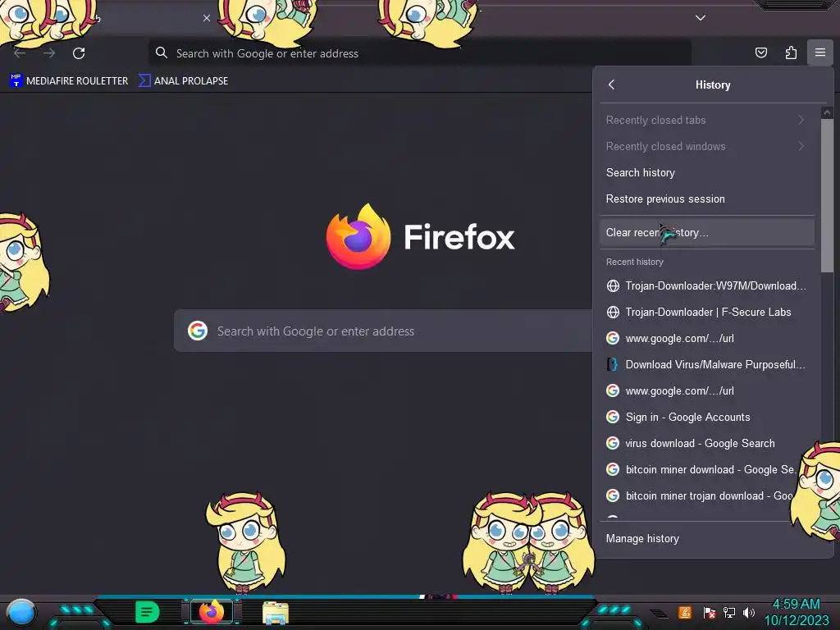The width and height of the screenshot is (840, 630).
Task: Focus the top address bar field
Action: pyautogui.click(x=419, y=53)
